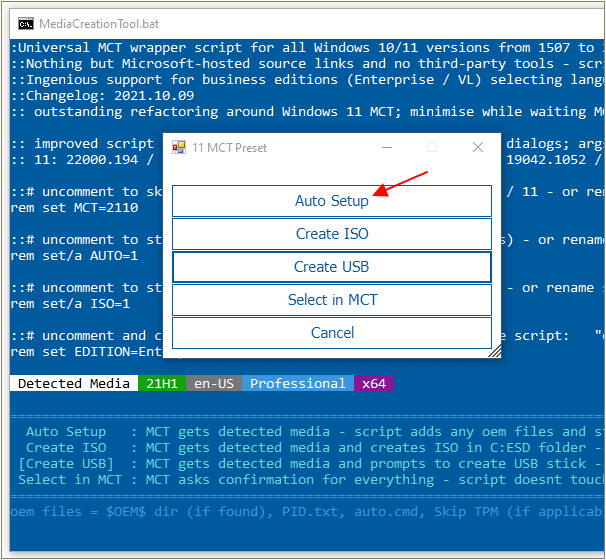Image resolution: width=606 pixels, height=560 pixels.
Task: Click the 'Ingenious support for business editions' line
Action: pos(307,80)
